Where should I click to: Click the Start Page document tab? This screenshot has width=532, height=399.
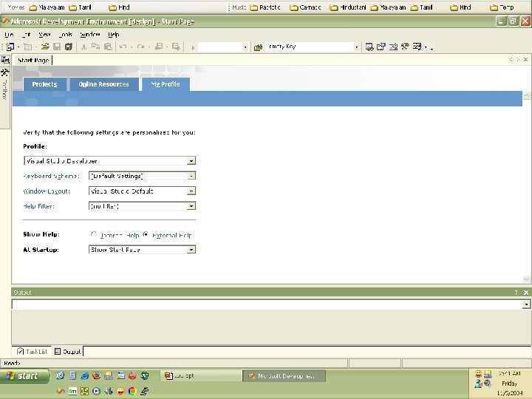[x=33, y=60]
